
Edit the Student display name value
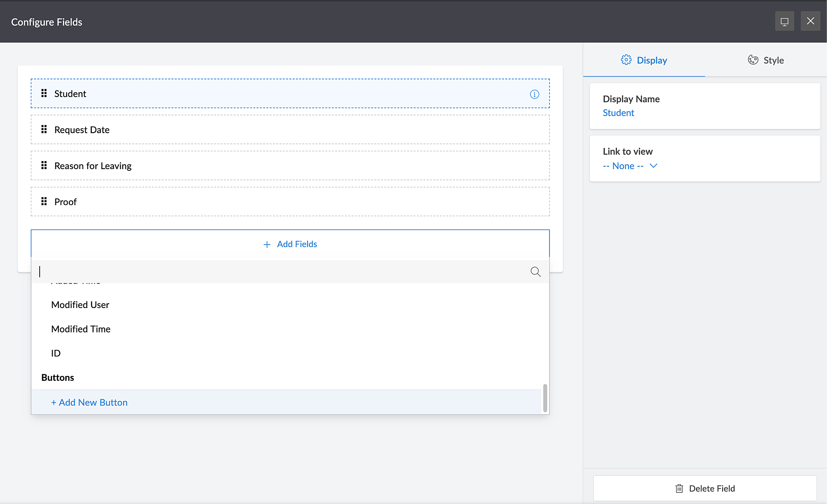click(618, 113)
